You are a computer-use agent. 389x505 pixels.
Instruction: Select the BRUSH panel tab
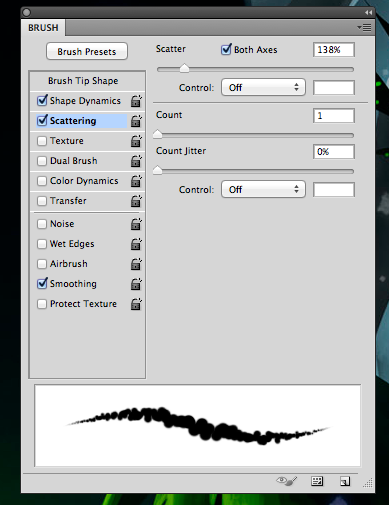tap(43, 28)
